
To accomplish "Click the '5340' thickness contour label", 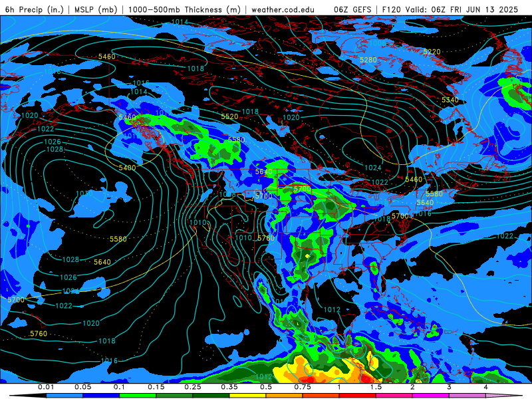I will [450, 100].
